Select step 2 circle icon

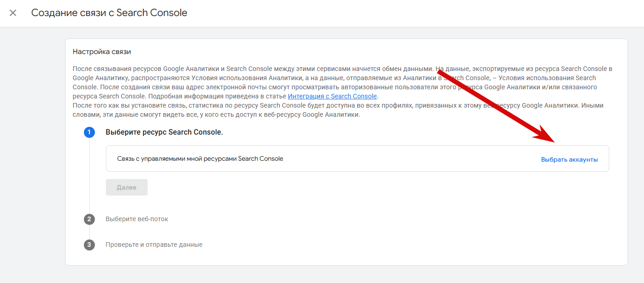click(x=89, y=219)
